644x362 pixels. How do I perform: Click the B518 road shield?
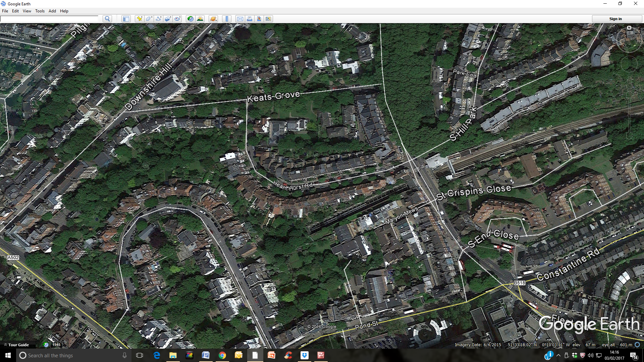click(520, 283)
